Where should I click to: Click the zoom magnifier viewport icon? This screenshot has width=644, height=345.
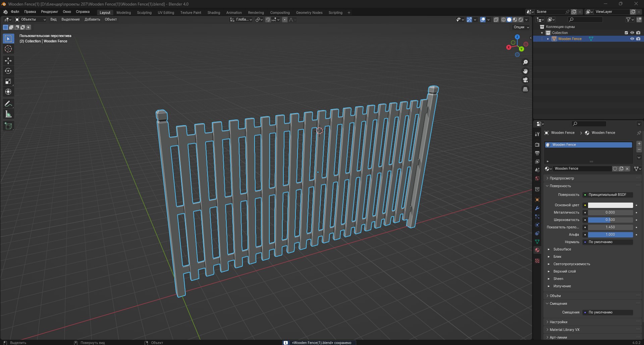pos(525,62)
